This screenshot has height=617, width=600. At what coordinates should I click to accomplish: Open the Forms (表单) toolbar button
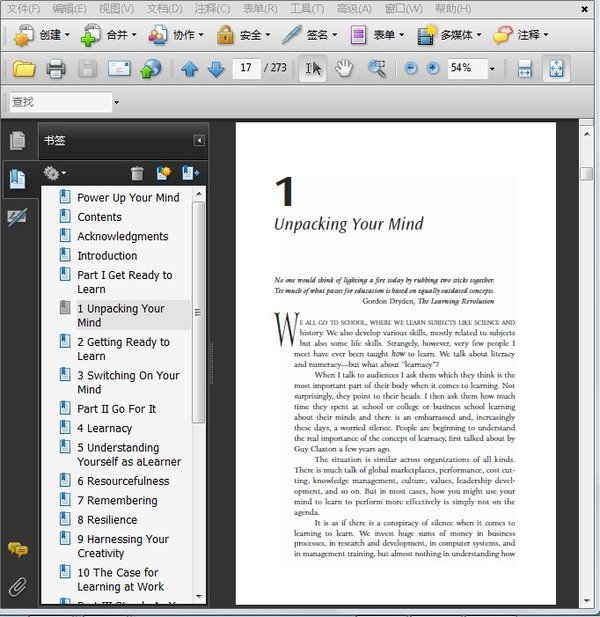point(377,35)
